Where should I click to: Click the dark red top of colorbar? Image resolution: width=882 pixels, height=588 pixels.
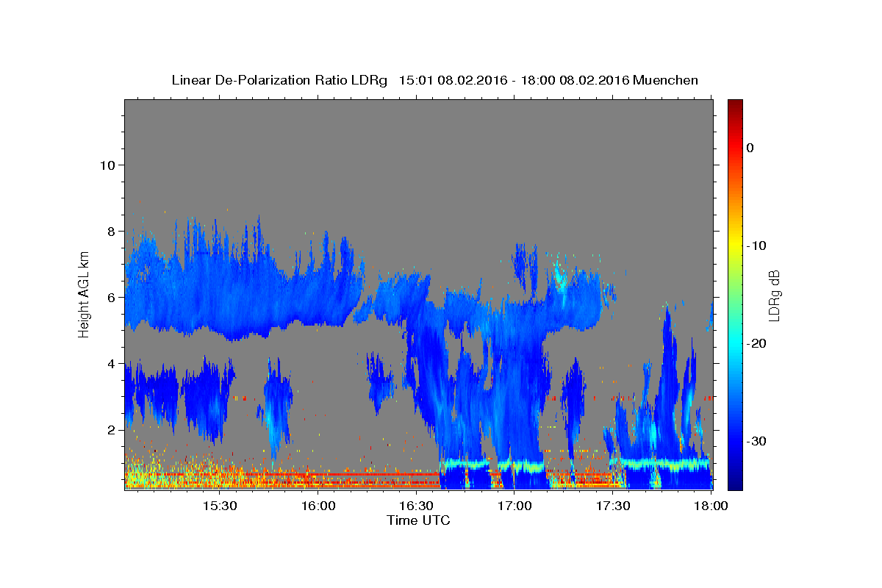pyautogui.click(x=735, y=104)
